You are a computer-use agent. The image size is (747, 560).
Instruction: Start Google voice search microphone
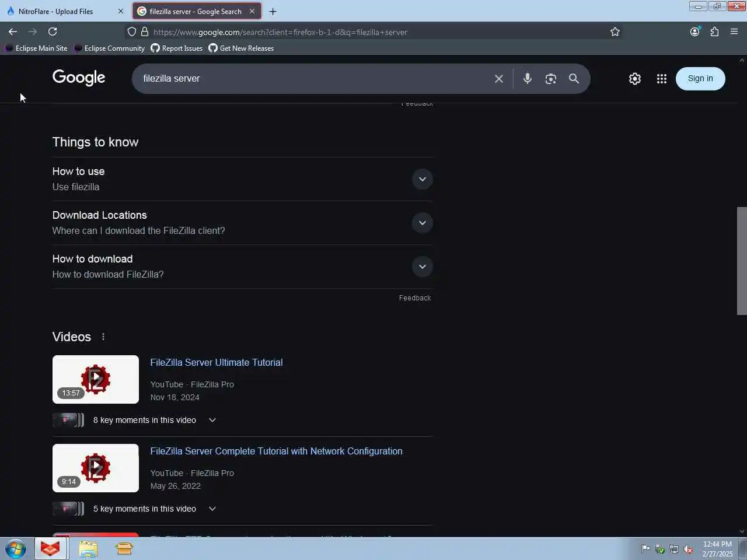527,79
